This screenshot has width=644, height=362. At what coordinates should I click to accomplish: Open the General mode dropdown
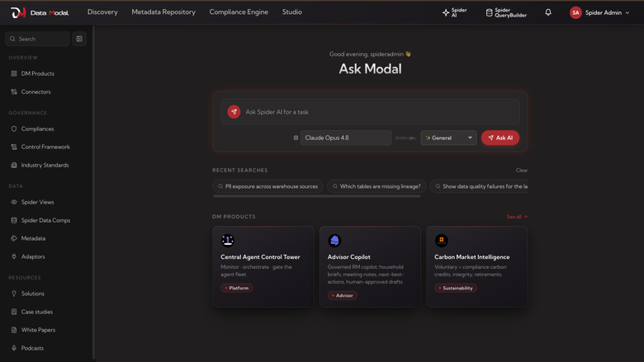pyautogui.click(x=448, y=138)
